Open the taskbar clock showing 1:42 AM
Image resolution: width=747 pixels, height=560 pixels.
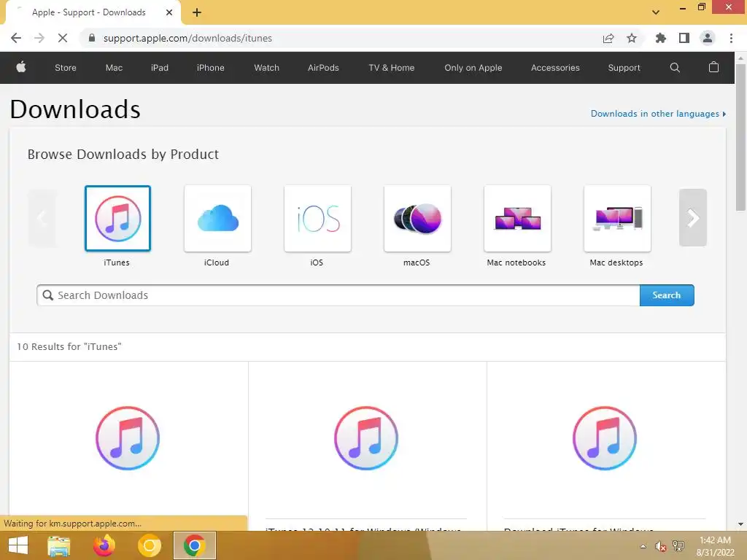pos(715,546)
